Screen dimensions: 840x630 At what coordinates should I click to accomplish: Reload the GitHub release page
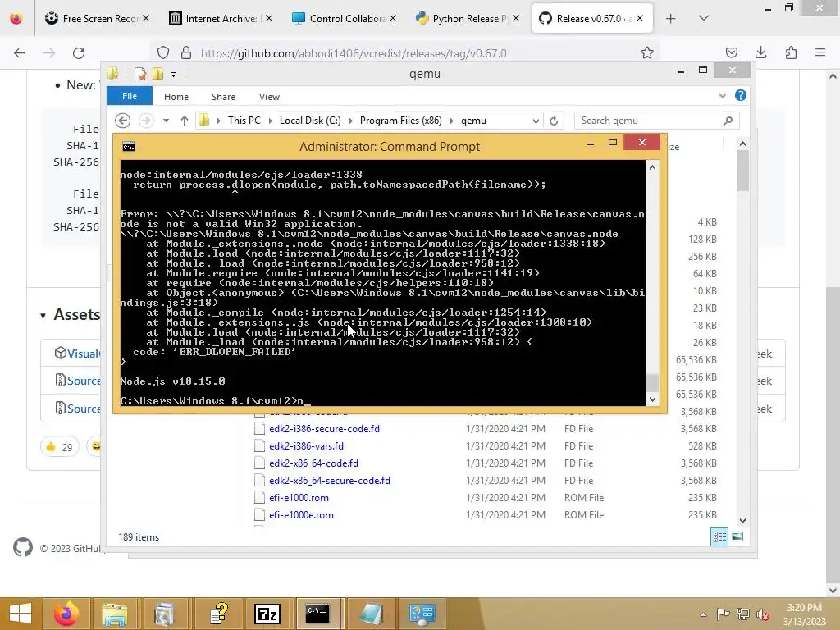point(79,52)
